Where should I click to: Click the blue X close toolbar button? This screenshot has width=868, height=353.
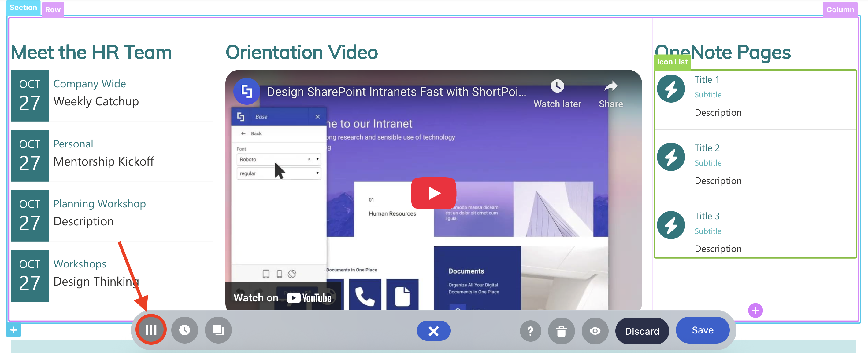point(433,331)
